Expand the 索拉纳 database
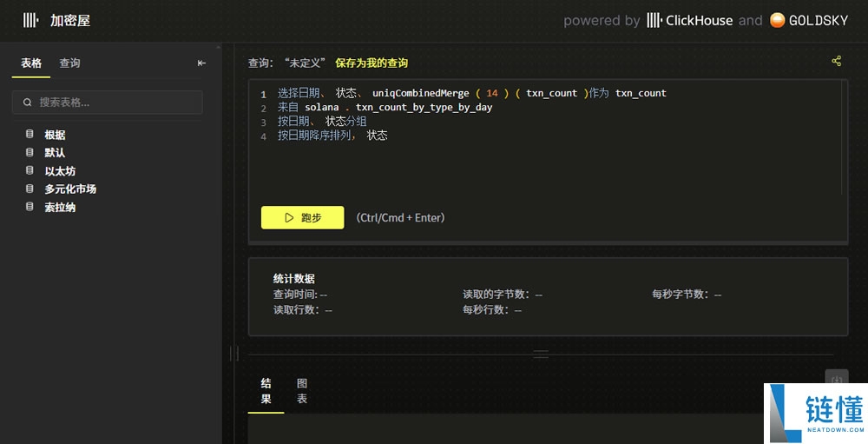Image resolution: width=868 pixels, height=444 pixels. click(x=60, y=208)
